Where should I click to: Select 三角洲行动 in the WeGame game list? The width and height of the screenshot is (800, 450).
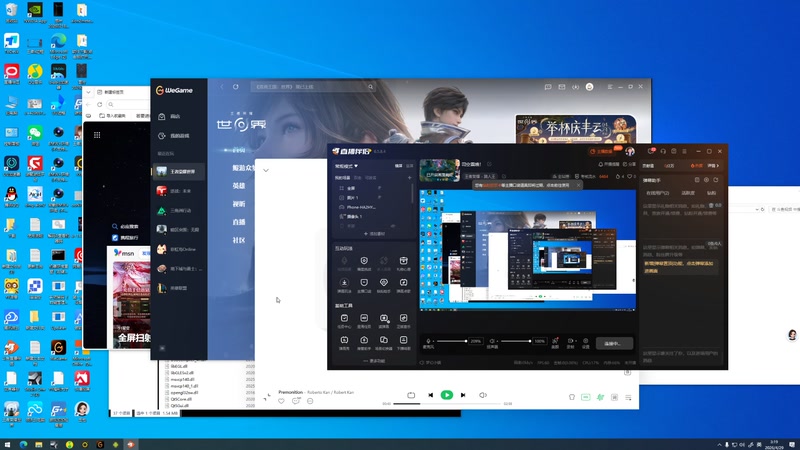click(x=179, y=210)
